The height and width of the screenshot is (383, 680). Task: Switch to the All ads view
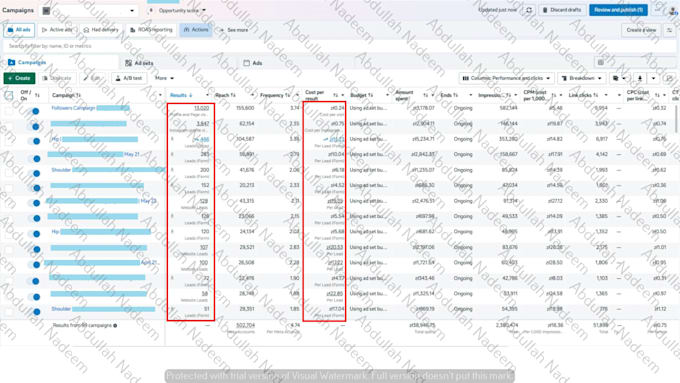tap(19, 30)
